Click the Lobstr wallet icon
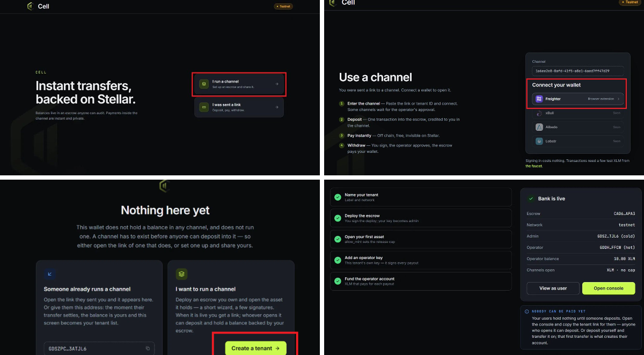The width and height of the screenshot is (644, 355). pyautogui.click(x=539, y=141)
